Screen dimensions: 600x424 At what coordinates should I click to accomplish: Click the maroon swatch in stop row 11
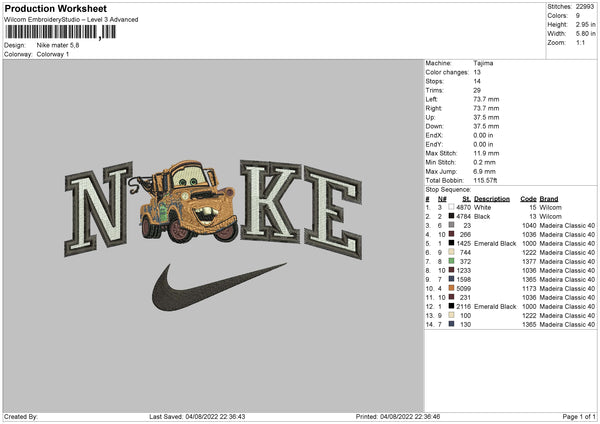(x=452, y=297)
